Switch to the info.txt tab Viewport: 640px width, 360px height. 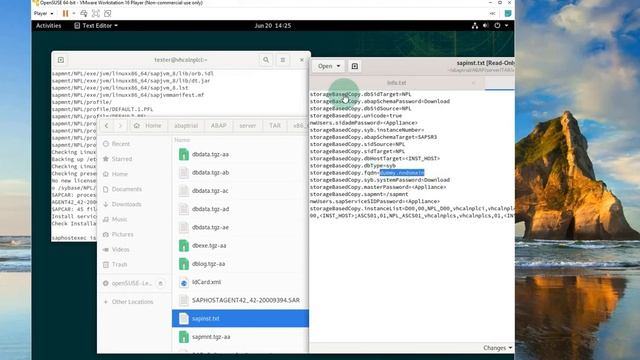[x=396, y=83]
